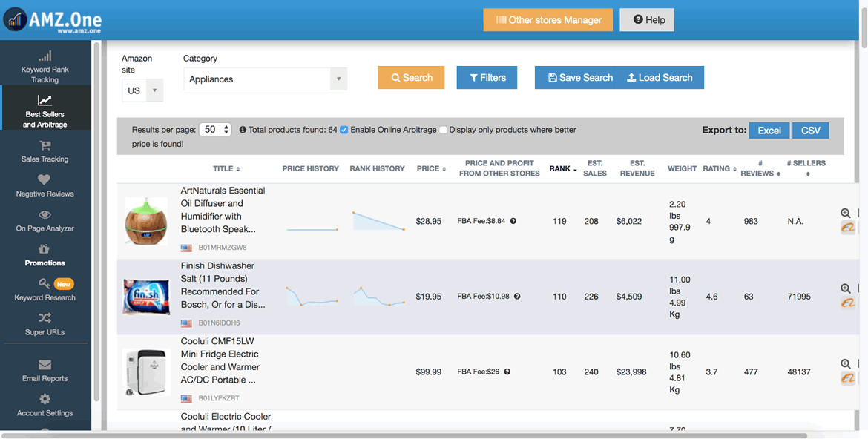Open Super URLs shuffle icon
This screenshot has width=868, height=439.
point(45,318)
